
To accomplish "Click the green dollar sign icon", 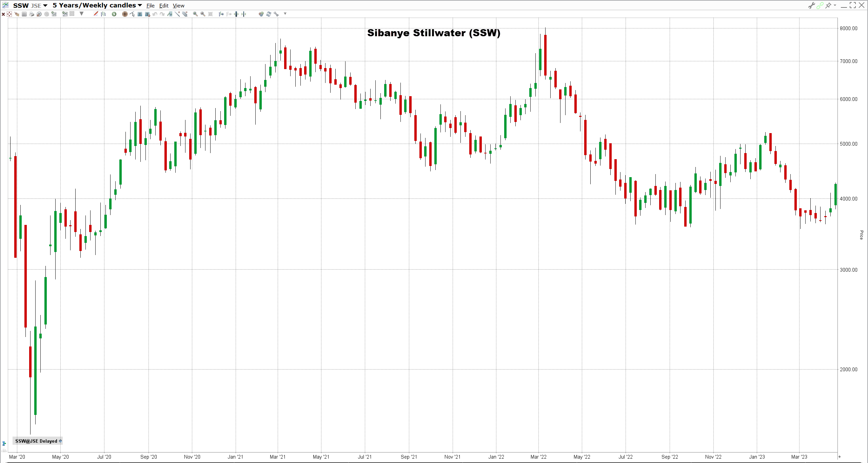I will [x=114, y=14].
